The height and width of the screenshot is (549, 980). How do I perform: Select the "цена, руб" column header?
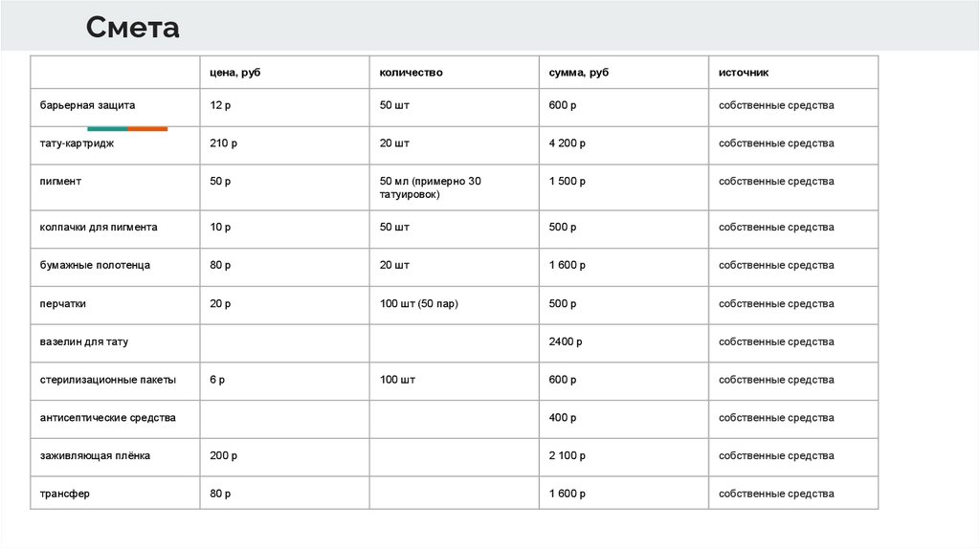point(235,73)
